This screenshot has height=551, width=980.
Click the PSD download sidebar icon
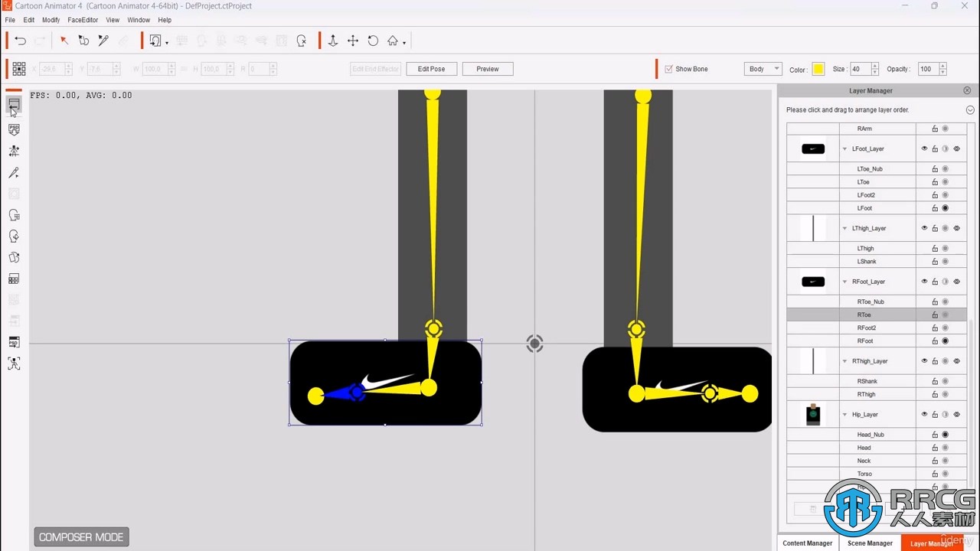point(14,129)
